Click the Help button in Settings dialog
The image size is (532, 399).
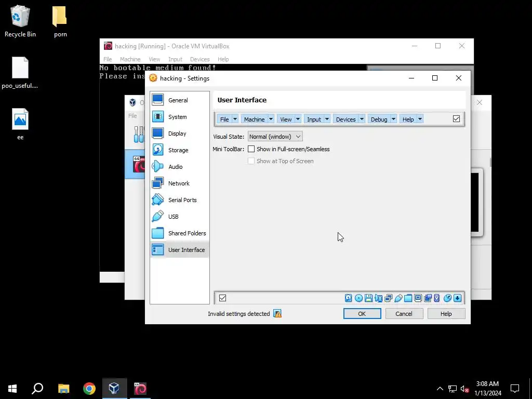(446, 313)
